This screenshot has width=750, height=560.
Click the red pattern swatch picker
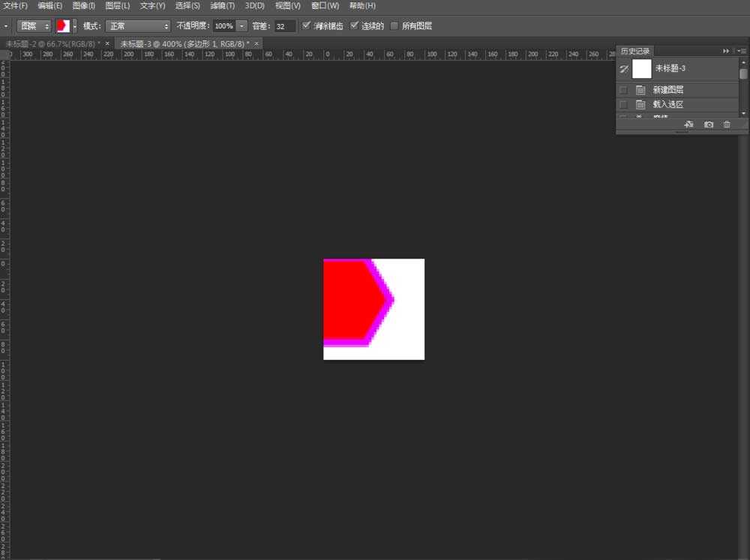[x=63, y=25]
